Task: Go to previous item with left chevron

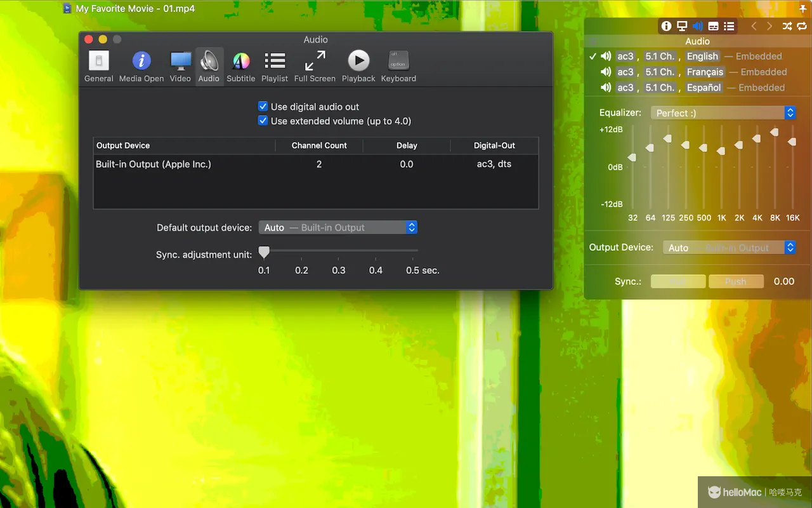Action: (x=754, y=26)
